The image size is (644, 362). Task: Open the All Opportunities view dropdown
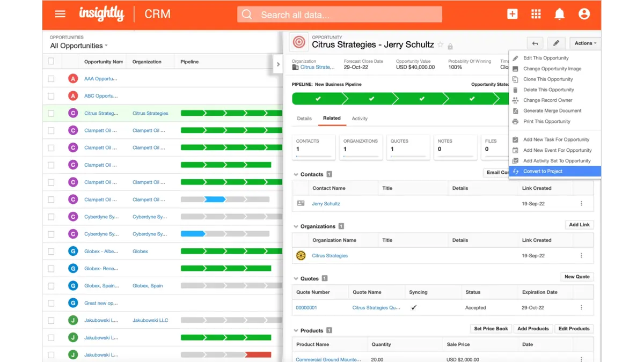pyautogui.click(x=79, y=46)
